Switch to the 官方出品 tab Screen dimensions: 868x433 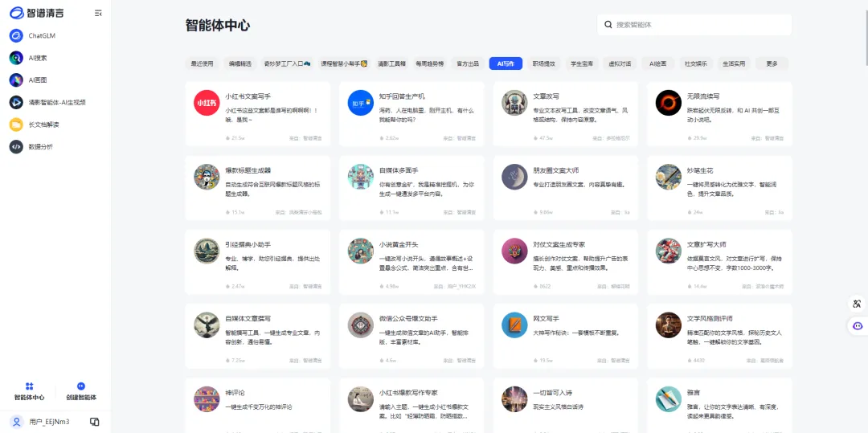(468, 63)
